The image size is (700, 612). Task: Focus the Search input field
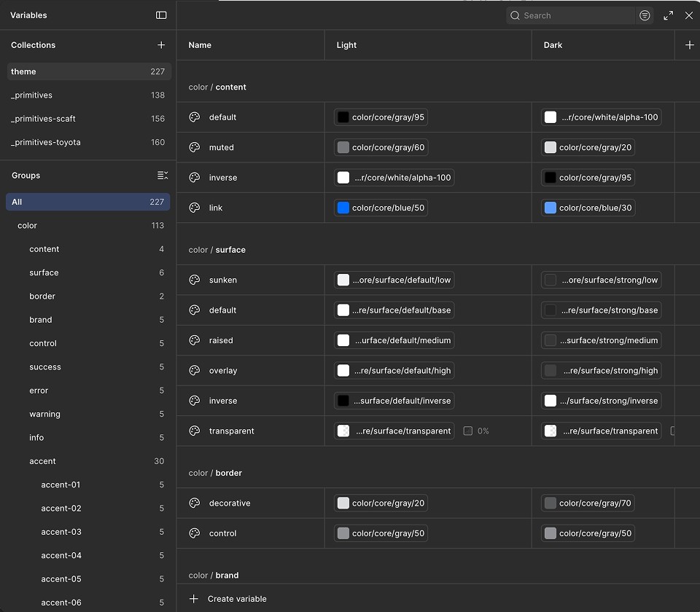click(x=570, y=15)
